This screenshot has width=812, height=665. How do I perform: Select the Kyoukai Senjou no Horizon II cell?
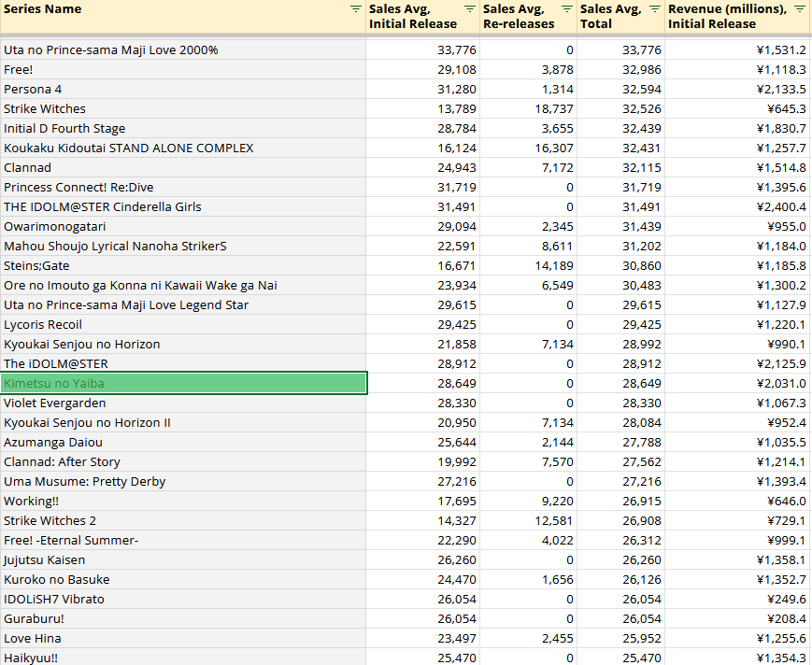pyautogui.click(x=183, y=423)
